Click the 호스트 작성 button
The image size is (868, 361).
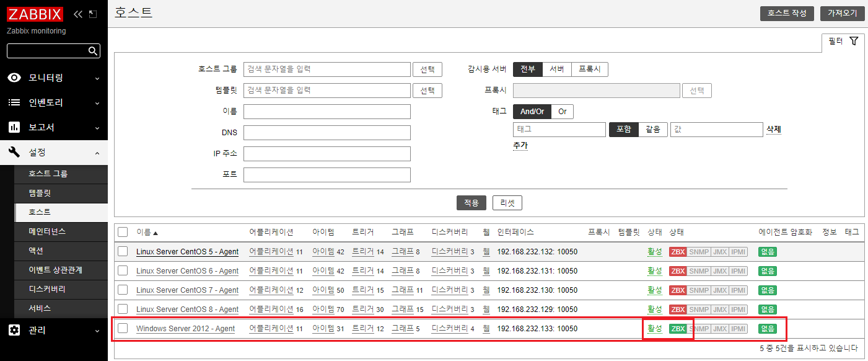coord(787,13)
